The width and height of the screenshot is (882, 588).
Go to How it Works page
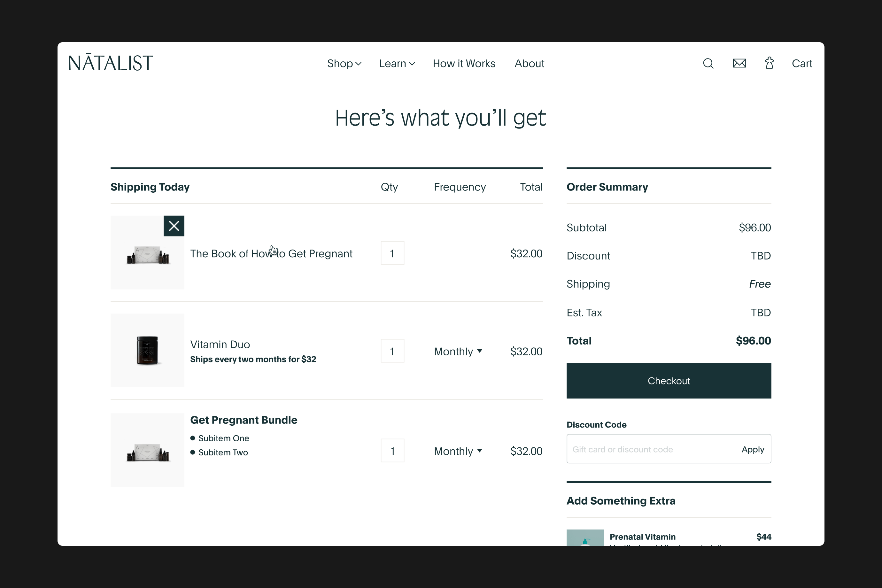point(464,64)
